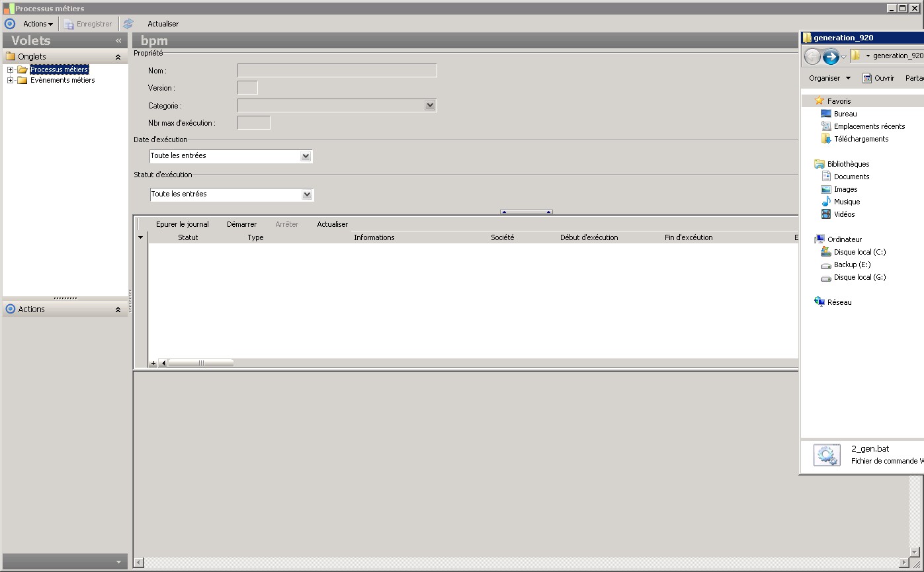Click the left arrow of journal grid scrollbar
The height and width of the screenshot is (572, 924).
(x=163, y=363)
